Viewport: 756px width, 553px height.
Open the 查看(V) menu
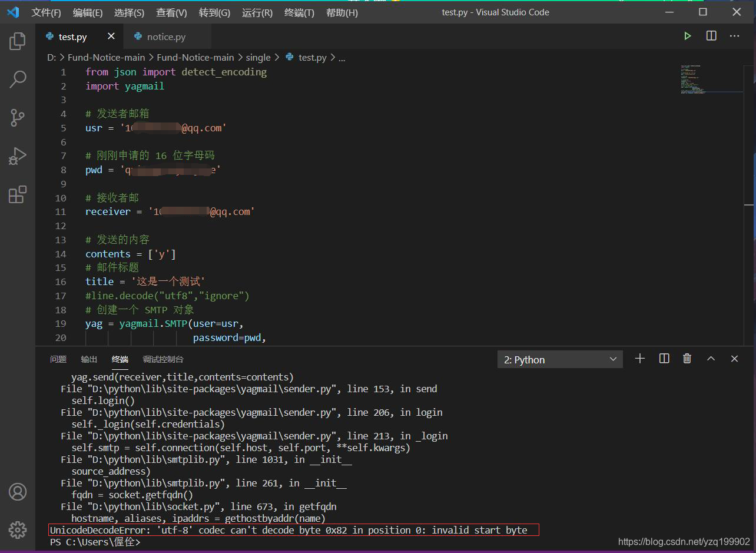coord(171,12)
